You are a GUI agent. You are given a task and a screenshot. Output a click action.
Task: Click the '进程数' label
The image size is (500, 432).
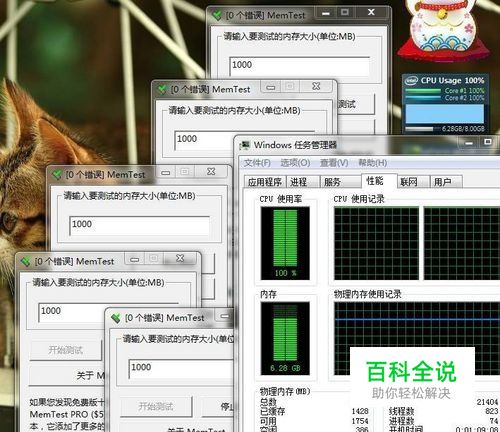(401, 421)
